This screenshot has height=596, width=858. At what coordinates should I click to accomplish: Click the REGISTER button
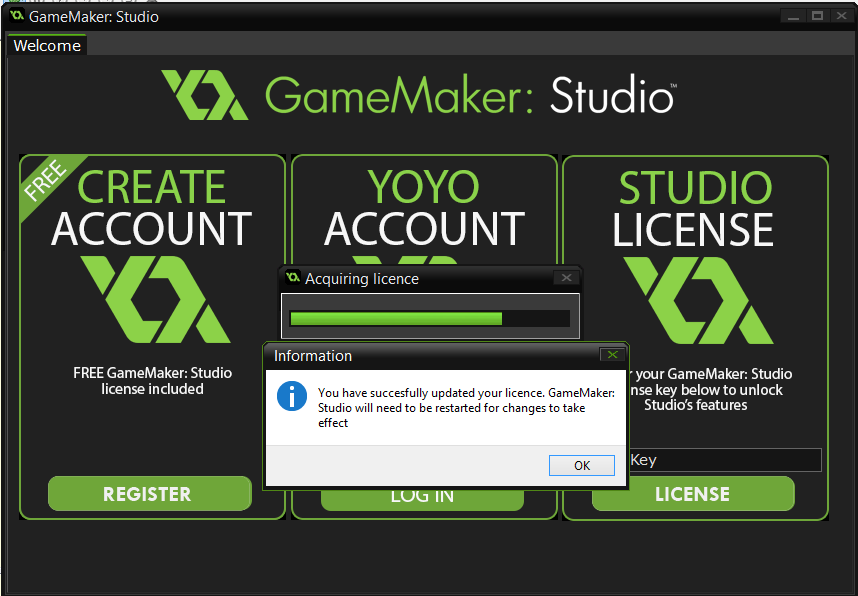[150, 494]
